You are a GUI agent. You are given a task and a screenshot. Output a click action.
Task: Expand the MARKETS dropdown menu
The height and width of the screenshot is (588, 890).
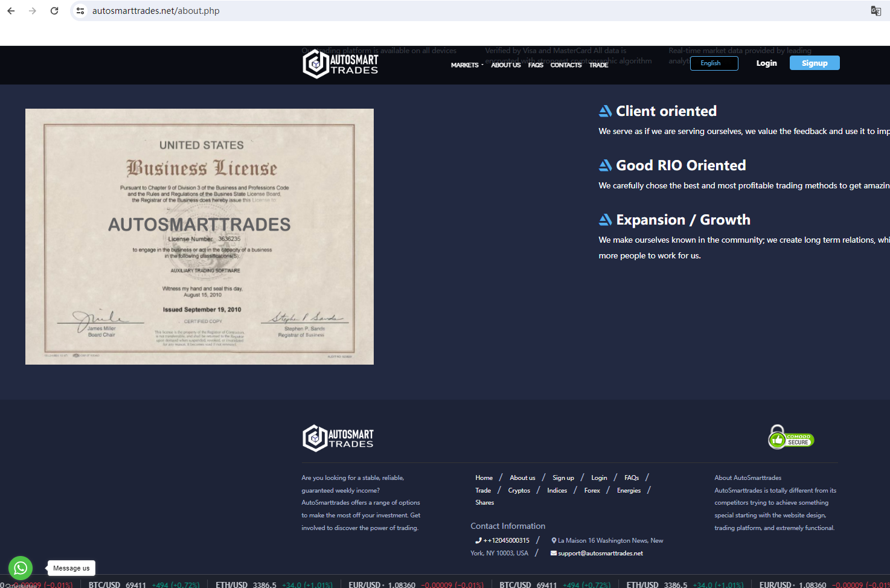[467, 65]
